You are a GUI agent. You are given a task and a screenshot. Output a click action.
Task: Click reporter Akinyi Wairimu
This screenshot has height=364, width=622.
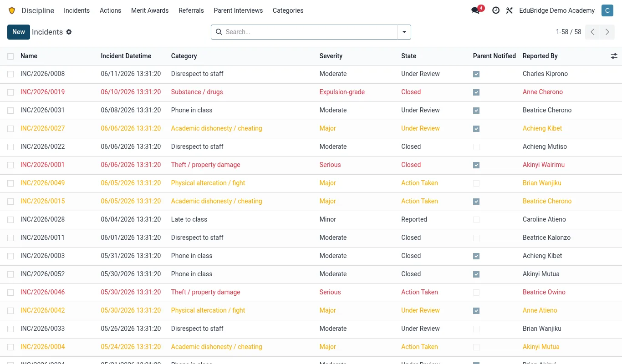coord(544,165)
